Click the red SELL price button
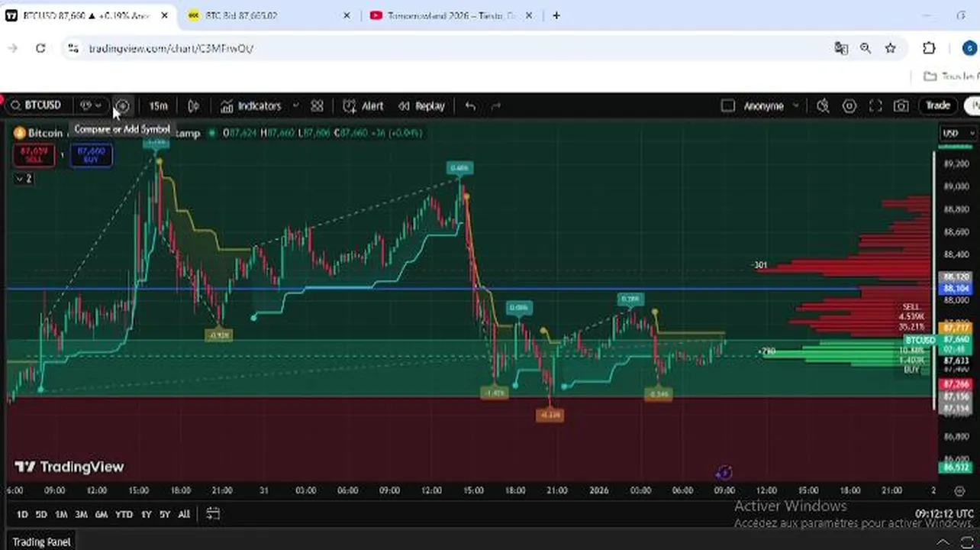980x550 pixels. click(34, 155)
